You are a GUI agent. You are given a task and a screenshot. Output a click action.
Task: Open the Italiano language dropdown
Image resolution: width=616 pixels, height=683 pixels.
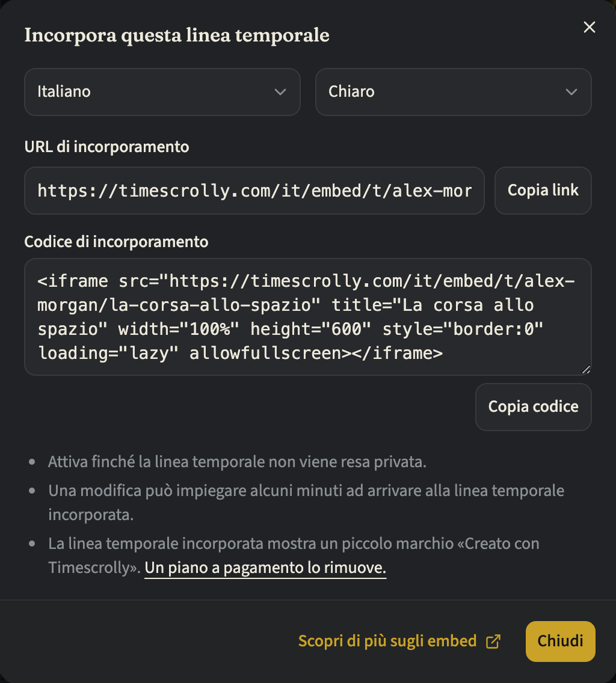tap(162, 92)
